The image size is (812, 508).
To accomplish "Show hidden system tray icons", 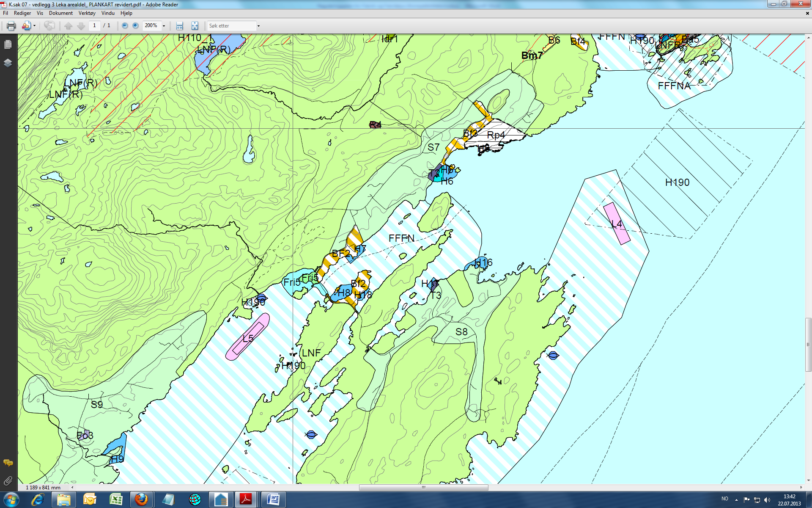I will pyautogui.click(x=737, y=500).
